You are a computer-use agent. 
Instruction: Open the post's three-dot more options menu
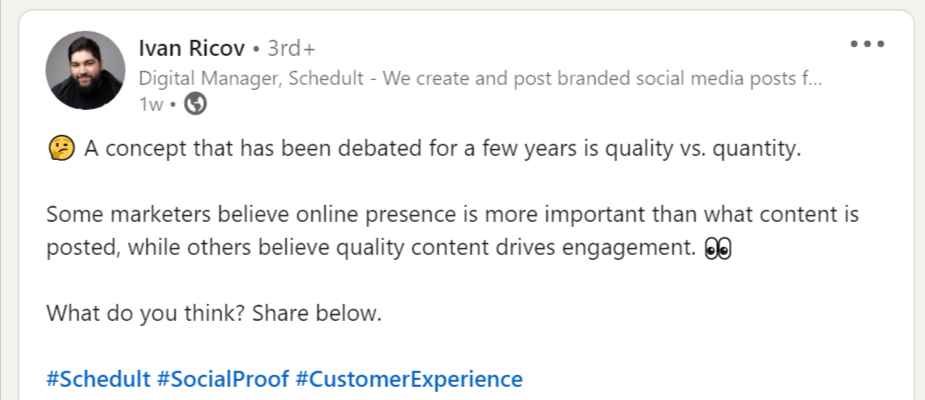click(867, 45)
